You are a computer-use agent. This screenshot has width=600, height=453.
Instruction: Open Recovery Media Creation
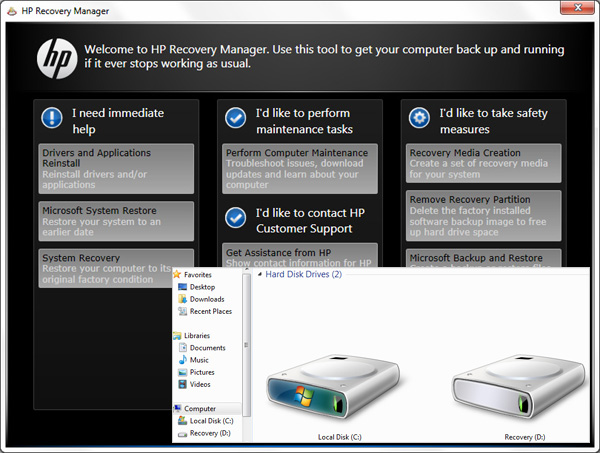(x=484, y=163)
